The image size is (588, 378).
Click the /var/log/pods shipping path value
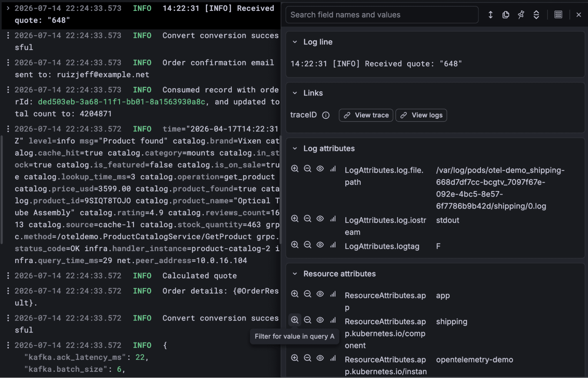tap(500, 188)
